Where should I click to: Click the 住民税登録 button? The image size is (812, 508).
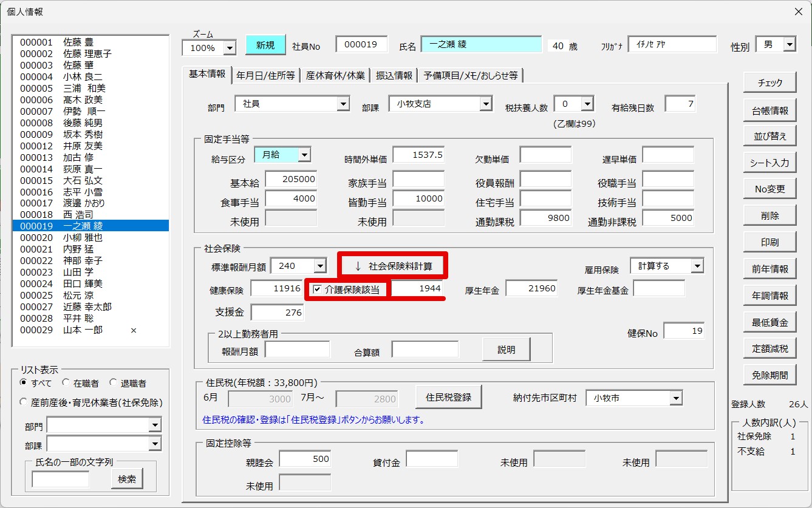coord(448,397)
